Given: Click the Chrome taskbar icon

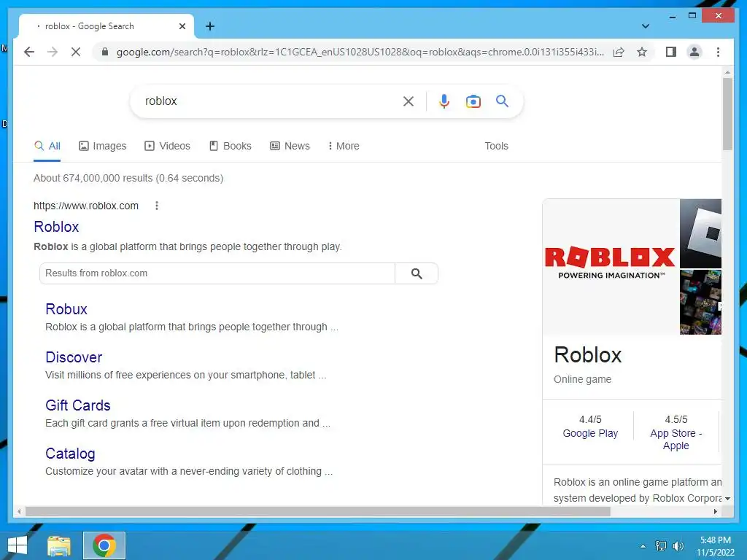Looking at the screenshot, I should 104,545.
